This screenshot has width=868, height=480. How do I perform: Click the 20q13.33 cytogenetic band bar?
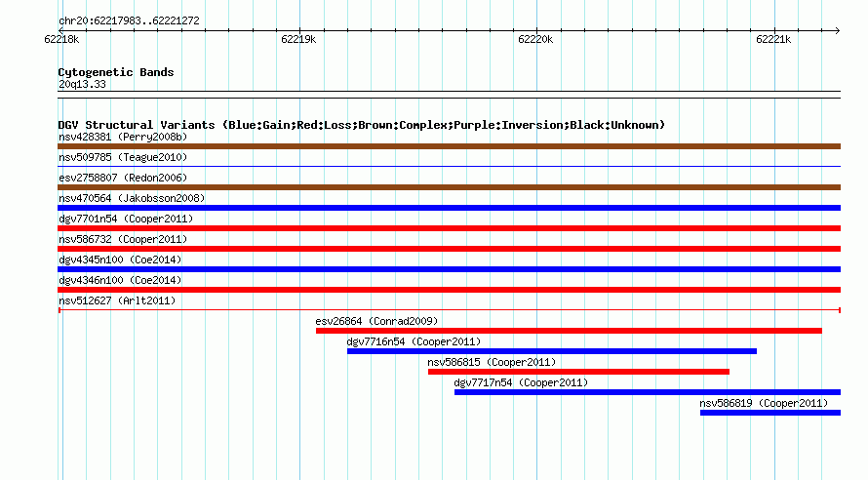449,95
